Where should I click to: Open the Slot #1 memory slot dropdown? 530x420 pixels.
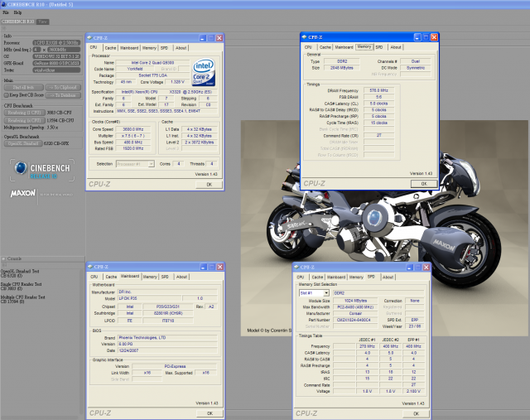pos(314,293)
